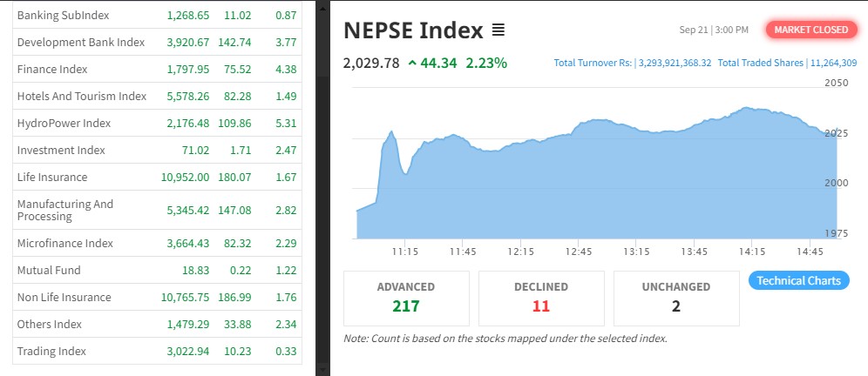Click the Advanced 217 stocks box

coord(406,298)
